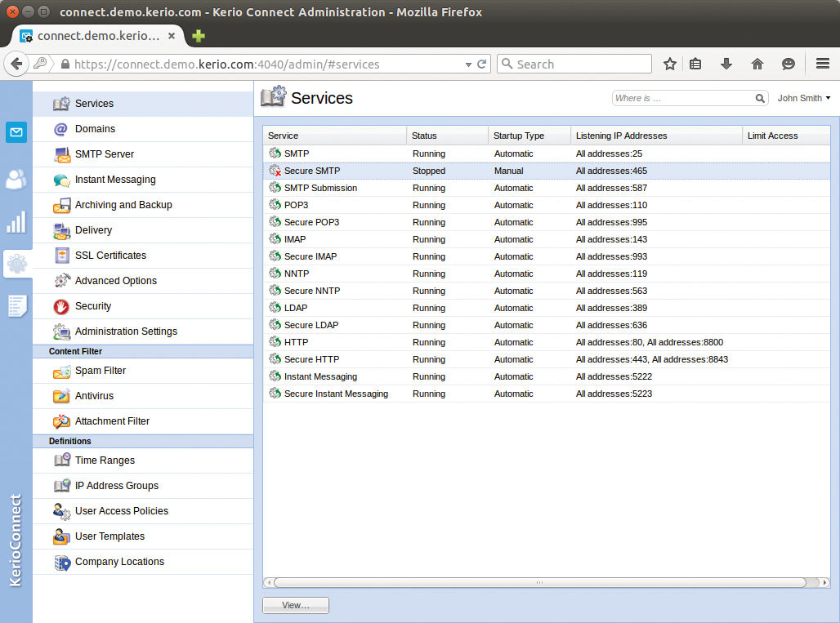The image size is (840, 623).
Task: Open Statistics using the bar-chart sidebar icon
Action: click(x=16, y=221)
